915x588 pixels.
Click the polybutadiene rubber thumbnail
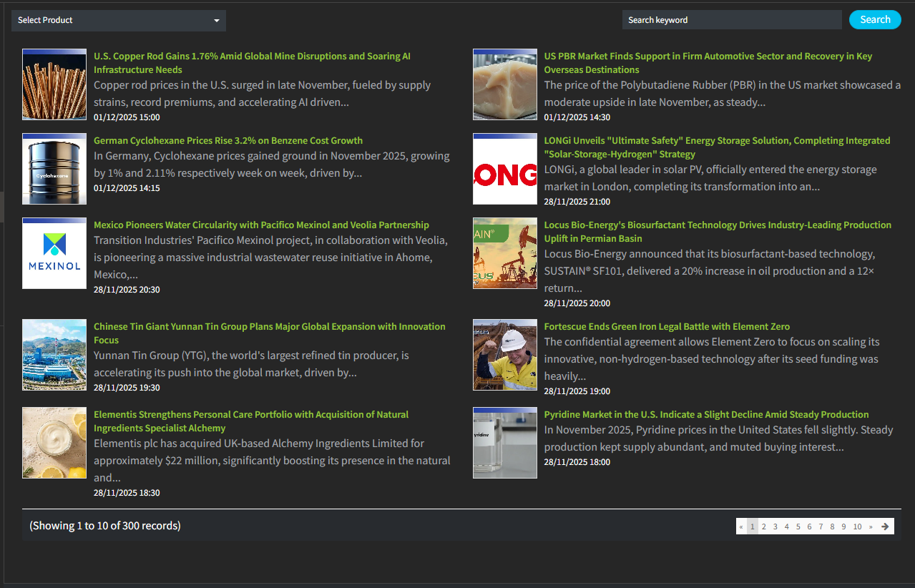pyautogui.click(x=505, y=84)
